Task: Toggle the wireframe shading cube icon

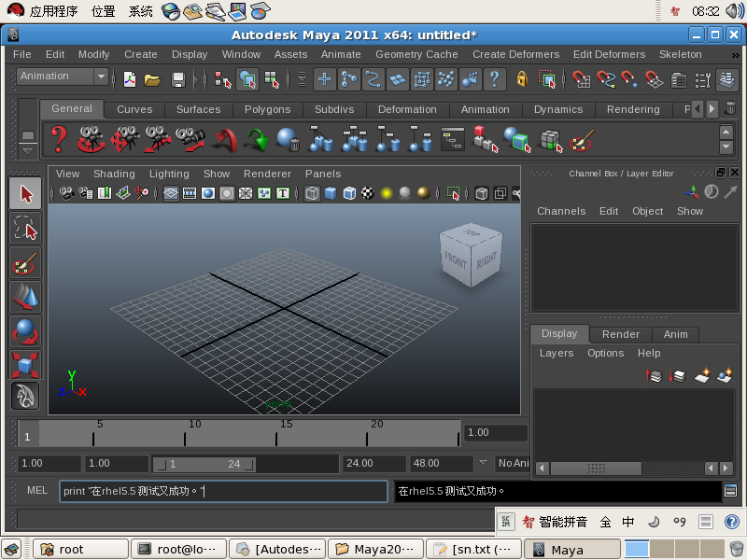Action: (312, 193)
